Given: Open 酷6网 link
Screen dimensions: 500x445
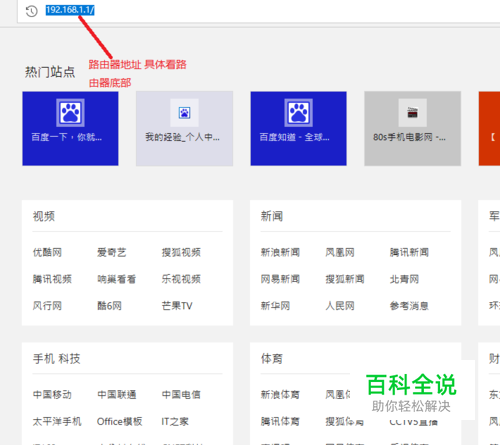Looking at the screenshot, I should 109,306.
